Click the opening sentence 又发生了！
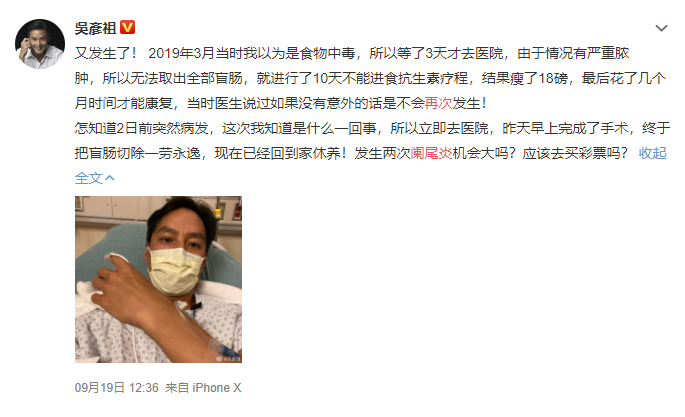 (106, 53)
